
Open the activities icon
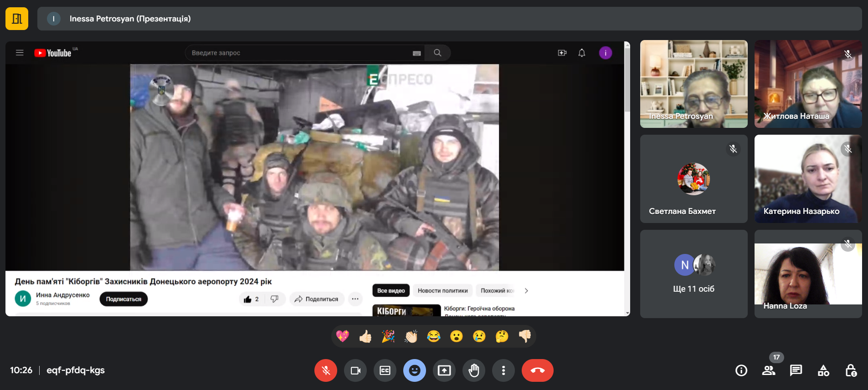point(823,370)
